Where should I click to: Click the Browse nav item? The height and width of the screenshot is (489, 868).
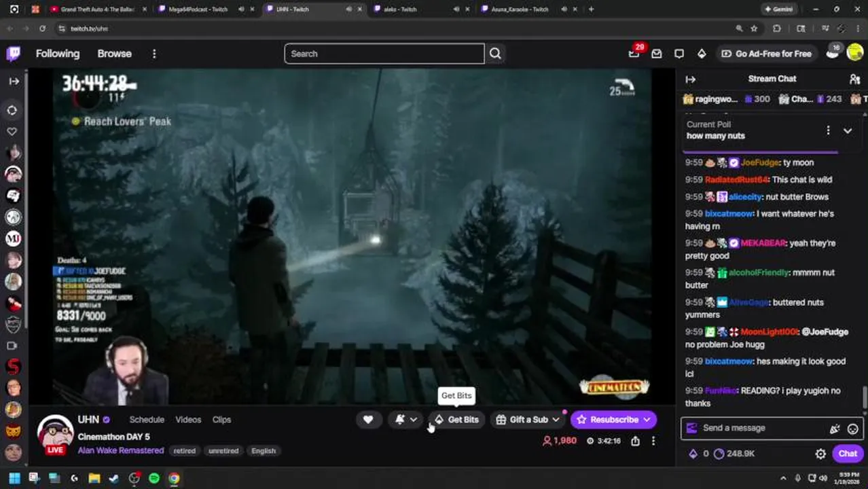[x=114, y=54]
